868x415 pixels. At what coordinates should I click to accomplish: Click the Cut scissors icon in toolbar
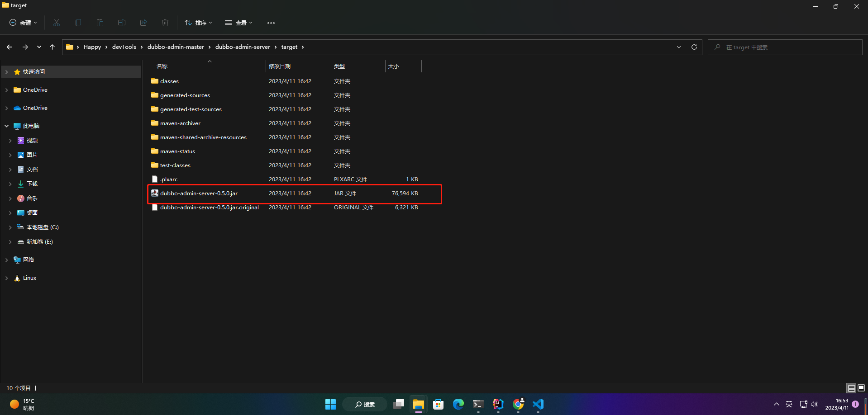coord(57,23)
